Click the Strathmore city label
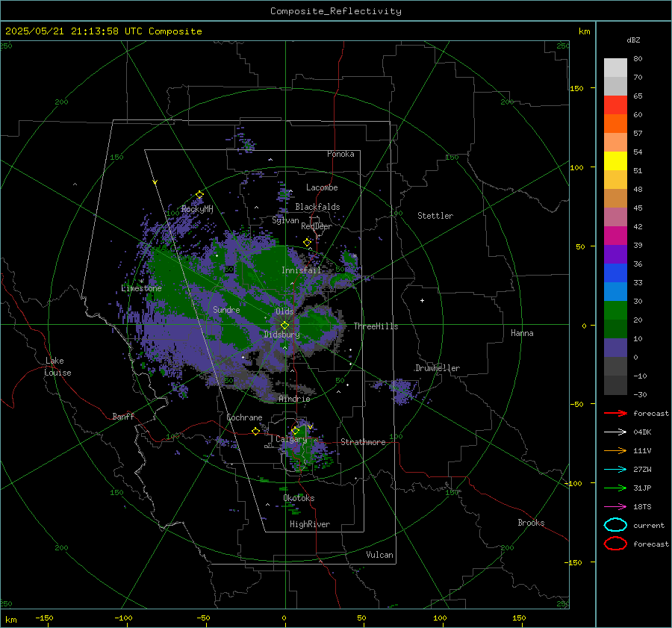This screenshot has width=672, height=628. point(363,442)
